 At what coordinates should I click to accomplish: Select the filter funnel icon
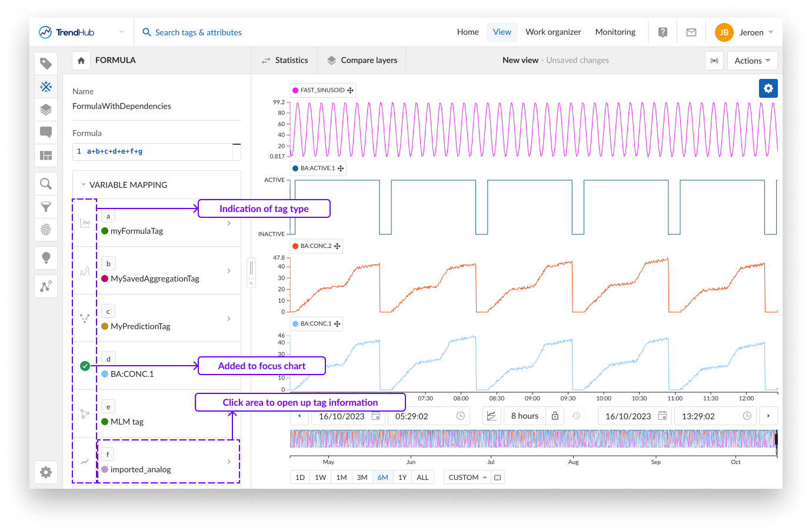[x=46, y=207]
